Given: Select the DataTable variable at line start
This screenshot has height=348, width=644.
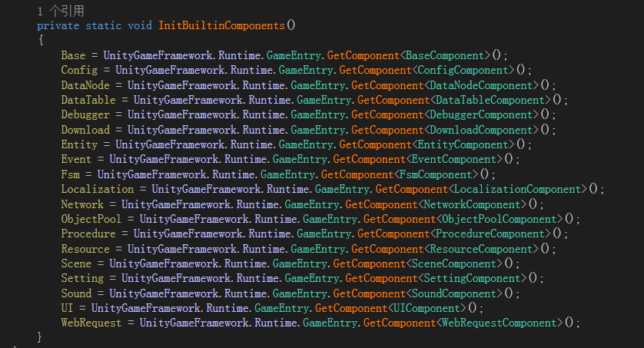Looking at the screenshot, I should click(88, 100).
